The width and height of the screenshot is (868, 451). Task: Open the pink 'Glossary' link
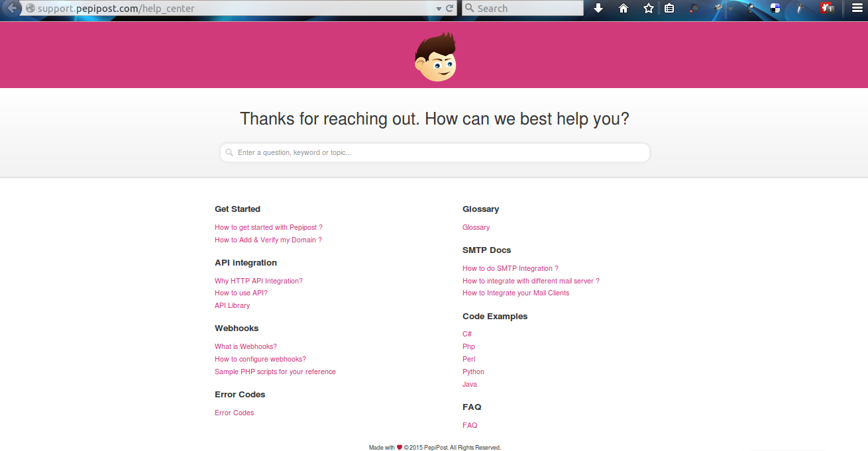(476, 227)
